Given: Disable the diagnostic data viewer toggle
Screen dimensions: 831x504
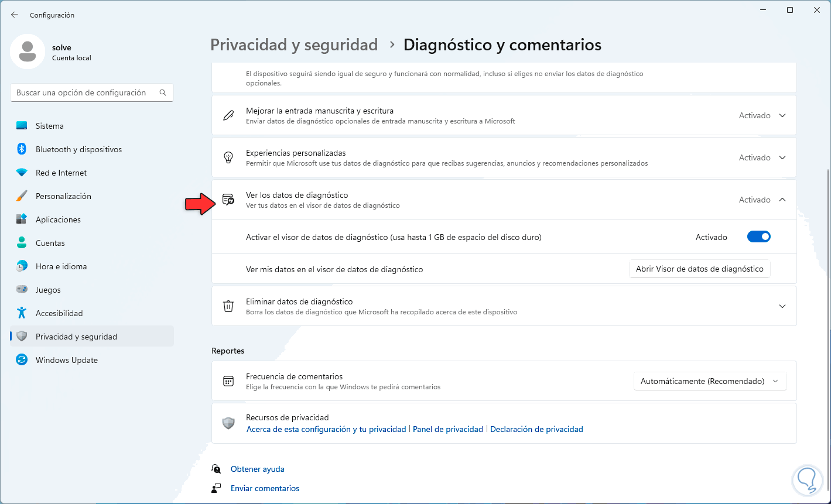Looking at the screenshot, I should point(758,237).
